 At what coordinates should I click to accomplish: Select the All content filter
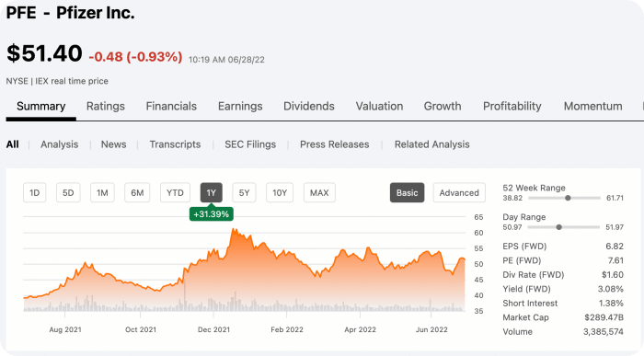click(x=12, y=144)
